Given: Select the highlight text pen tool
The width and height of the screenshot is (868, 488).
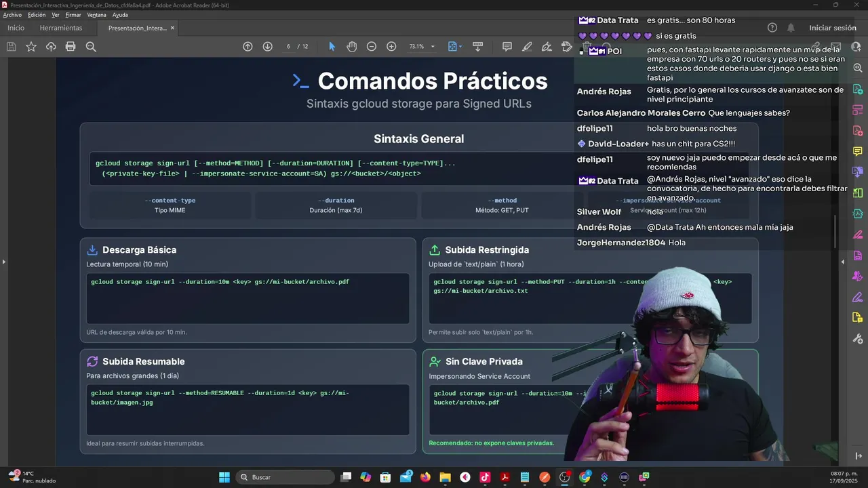Looking at the screenshot, I should coord(527,47).
